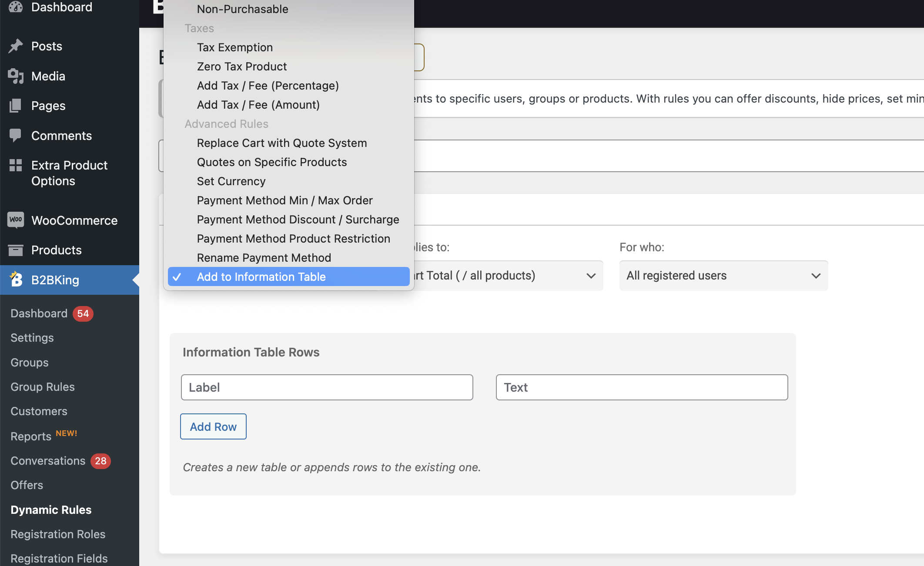The image size is (924, 566).
Task: Focus the Label input field
Action: 327,387
